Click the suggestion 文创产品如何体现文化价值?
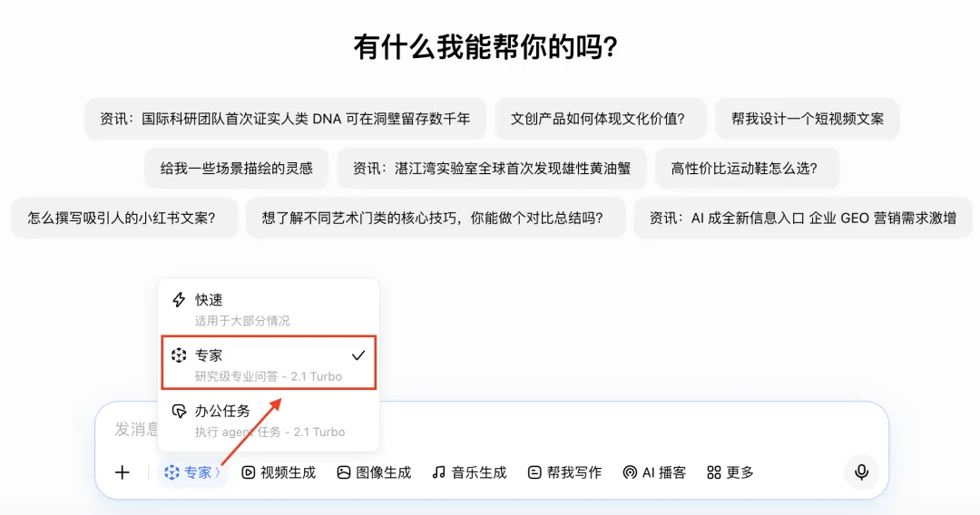Image resolution: width=980 pixels, height=515 pixels. (x=601, y=119)
